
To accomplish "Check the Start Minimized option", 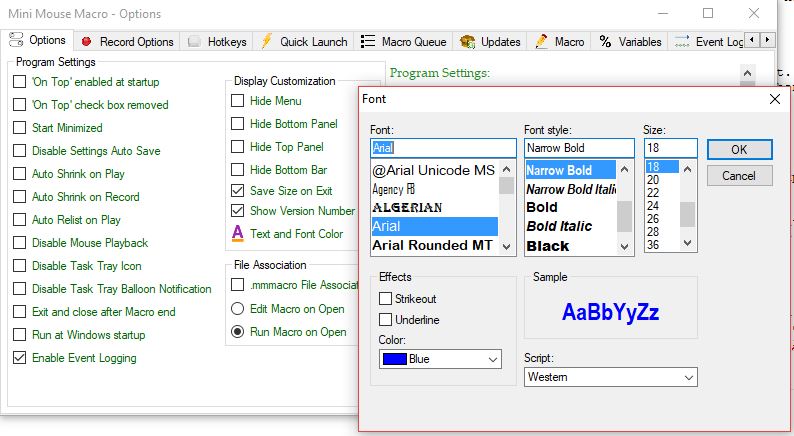I will (x=19, y=128).
